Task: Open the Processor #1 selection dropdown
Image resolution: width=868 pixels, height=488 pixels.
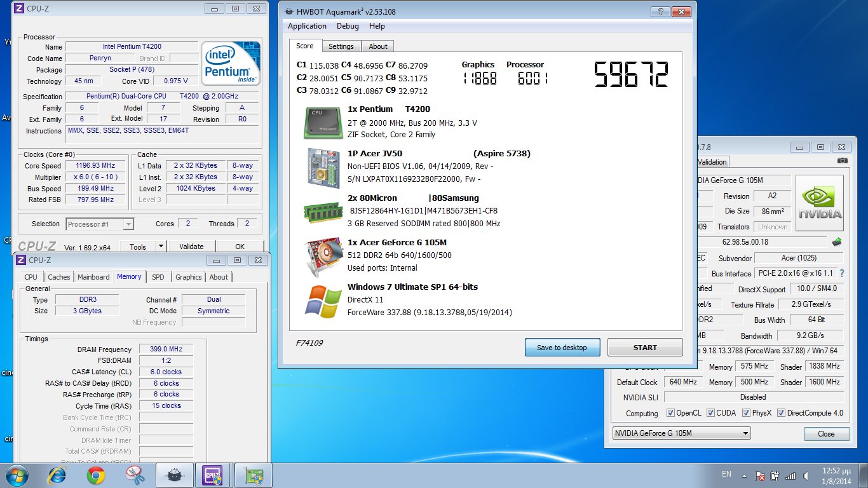Action: pos(100,224)
